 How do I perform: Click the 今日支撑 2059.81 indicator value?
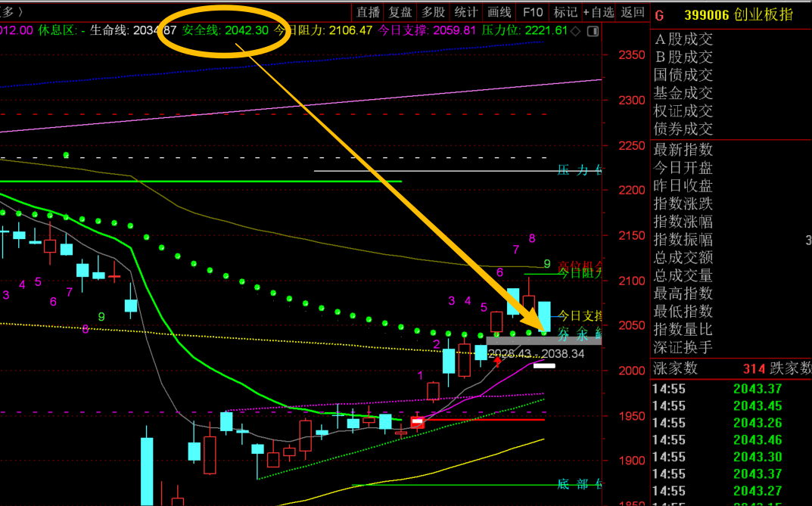click(x=427, y=30)
